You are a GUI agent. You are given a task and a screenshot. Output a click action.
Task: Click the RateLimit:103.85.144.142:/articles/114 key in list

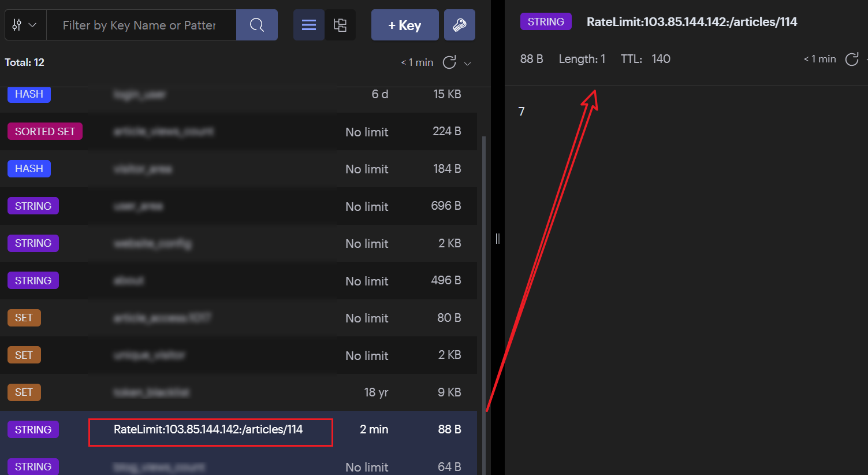(208, 429)
